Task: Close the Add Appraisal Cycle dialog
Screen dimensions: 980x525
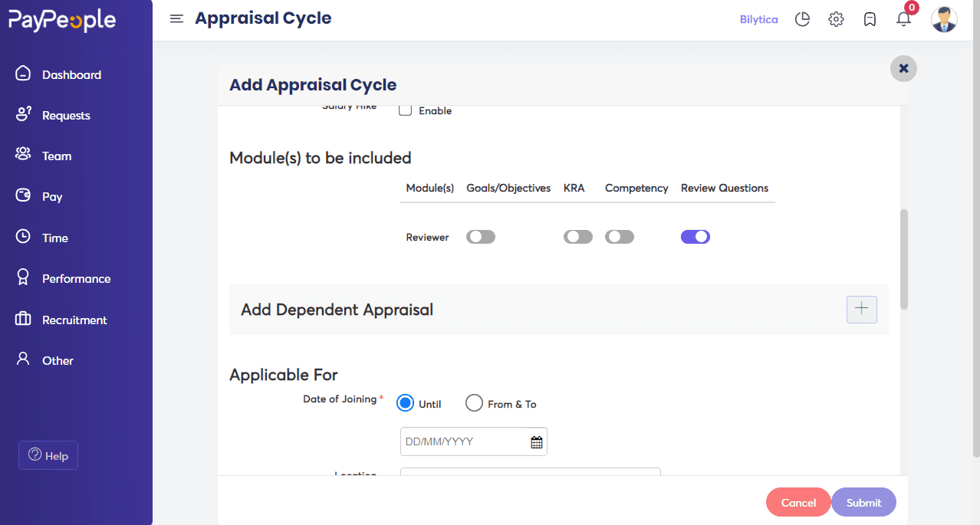Action: point(903,68)
